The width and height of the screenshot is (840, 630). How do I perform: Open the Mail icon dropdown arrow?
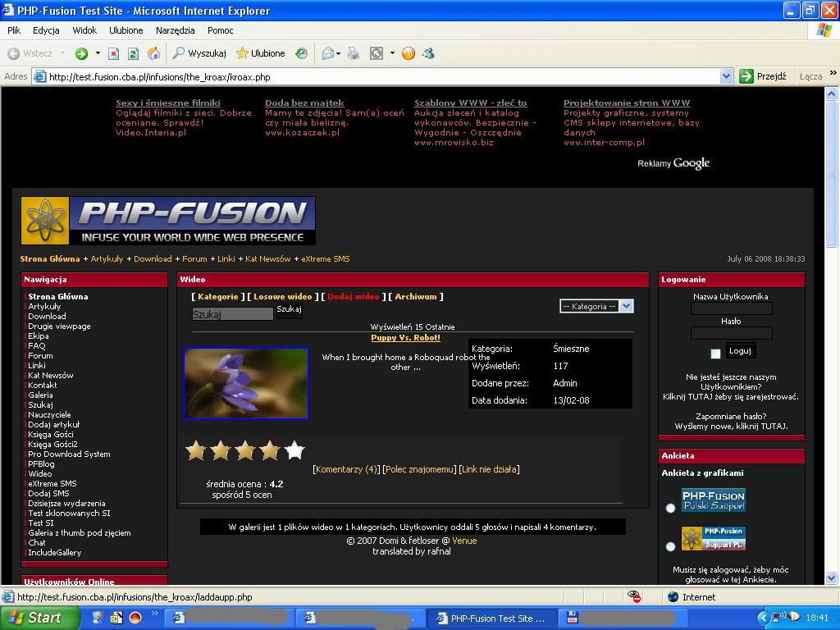click(338, 53)
